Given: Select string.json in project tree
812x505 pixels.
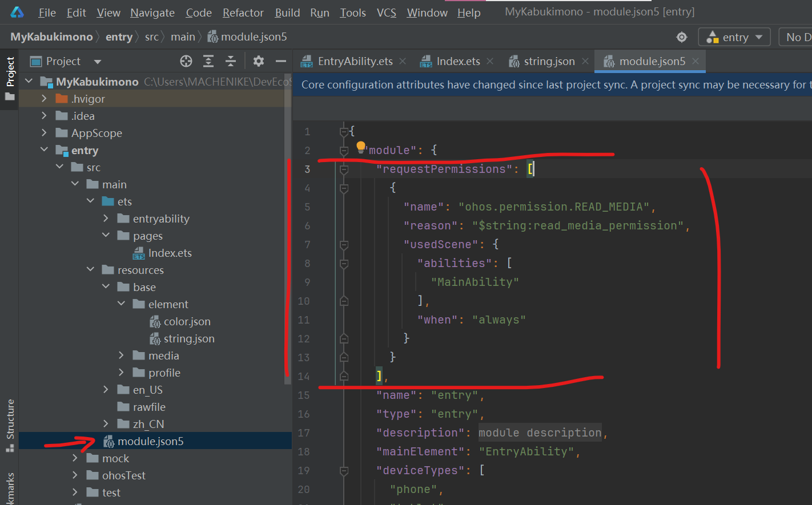Looking at the screenshot, I should click(182, 338).
